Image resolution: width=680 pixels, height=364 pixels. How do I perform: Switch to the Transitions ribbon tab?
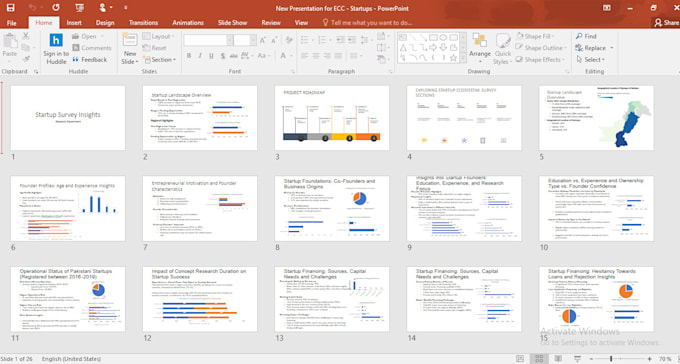point(144,23)
